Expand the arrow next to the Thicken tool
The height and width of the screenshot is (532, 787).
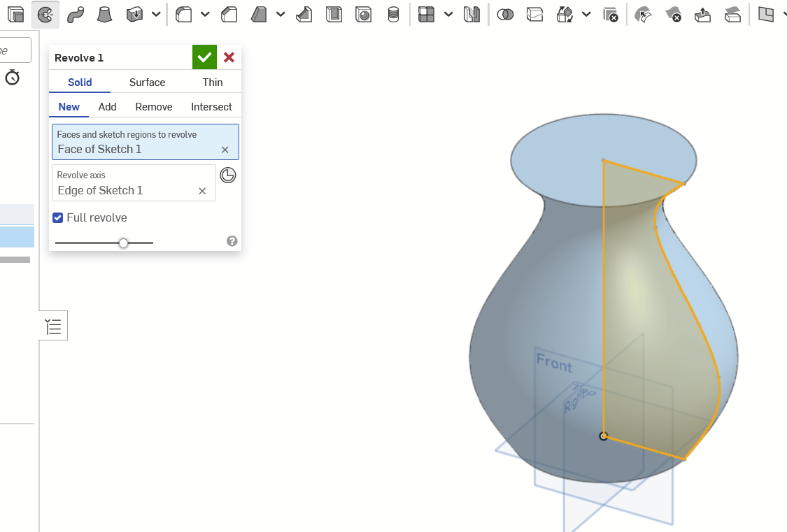(156, 15)
